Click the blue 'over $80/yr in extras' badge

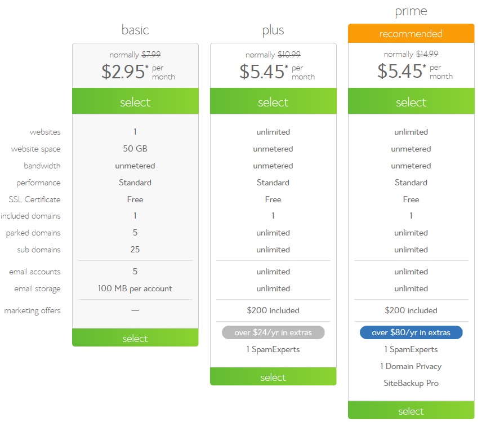coord(411,332)
